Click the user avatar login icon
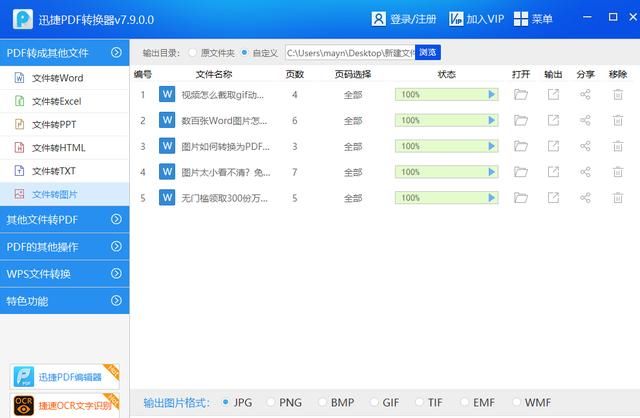 tap(378, 19)
